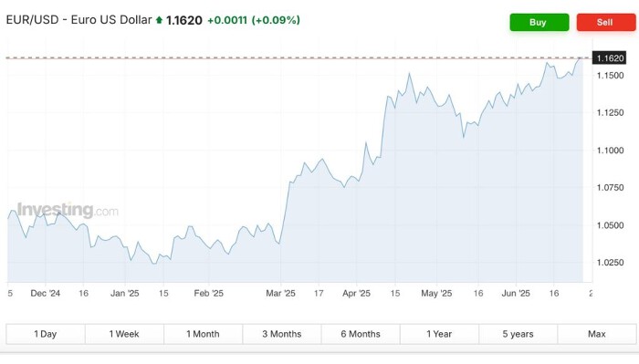Click the 1.1000 price axis label
Image resolution: width=639 pixels, height=364 pixels.
click(x=610, y=151)
